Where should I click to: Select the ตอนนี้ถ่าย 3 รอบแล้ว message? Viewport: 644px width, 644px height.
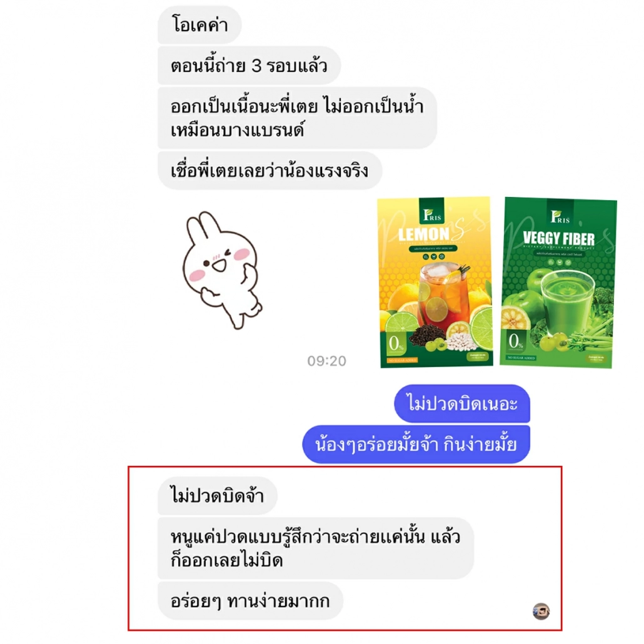(x=249, y=66)
